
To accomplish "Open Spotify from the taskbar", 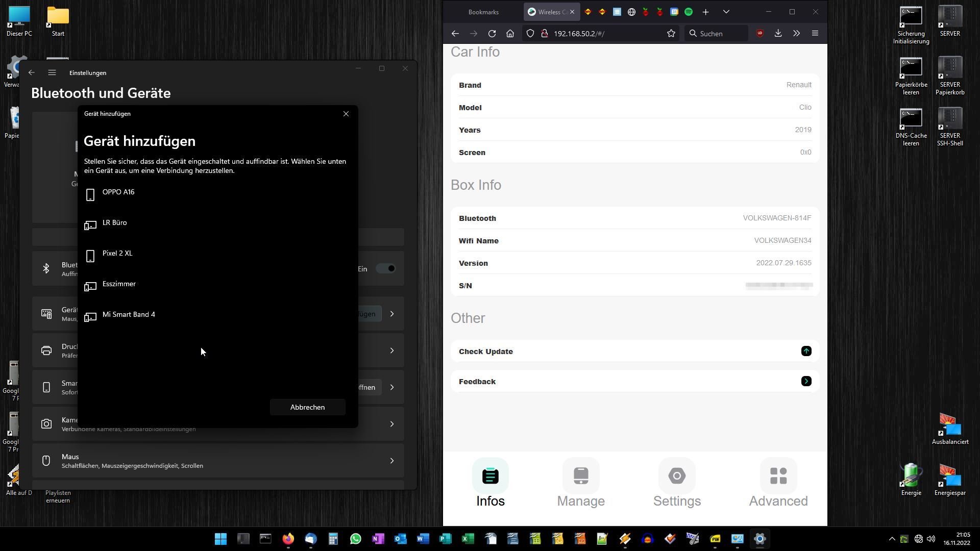I will click(x=689, y=12).
